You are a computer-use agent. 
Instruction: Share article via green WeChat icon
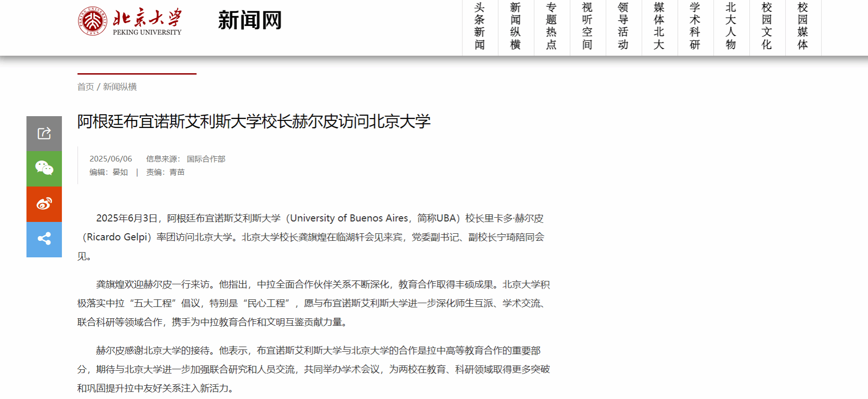pyautogui.click(x=44, y=169)
